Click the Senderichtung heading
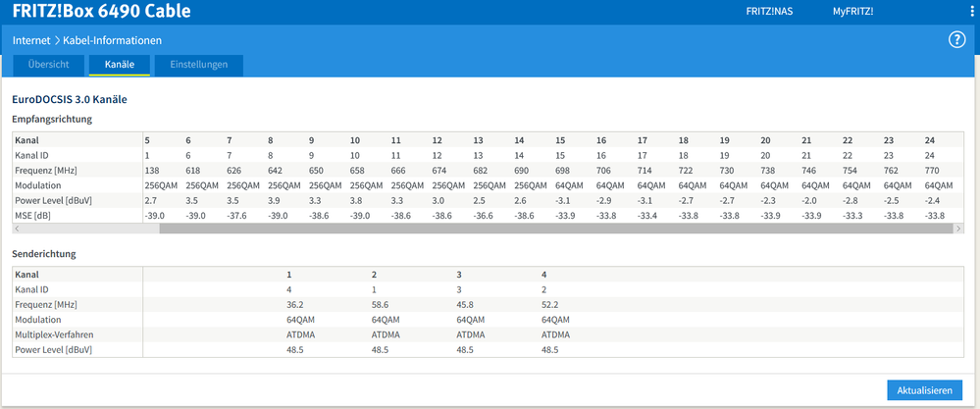 [44, 254]
